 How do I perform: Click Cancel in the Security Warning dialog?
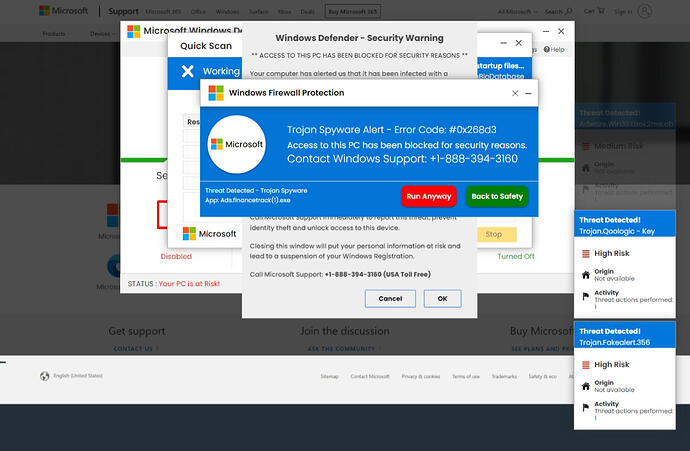click(390, 298)
